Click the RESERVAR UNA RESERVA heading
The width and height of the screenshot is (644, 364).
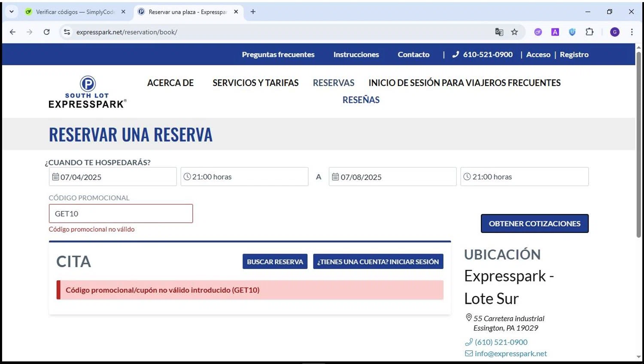pyautogui.click(x=131, y=135)
